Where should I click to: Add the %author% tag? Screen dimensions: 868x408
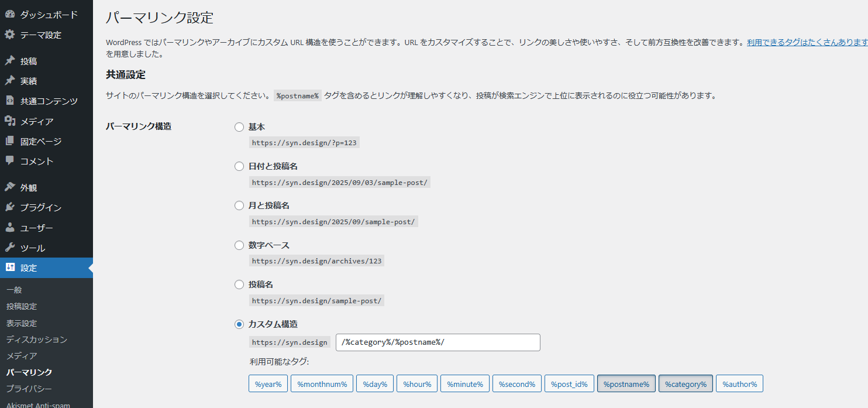point(739,383)
